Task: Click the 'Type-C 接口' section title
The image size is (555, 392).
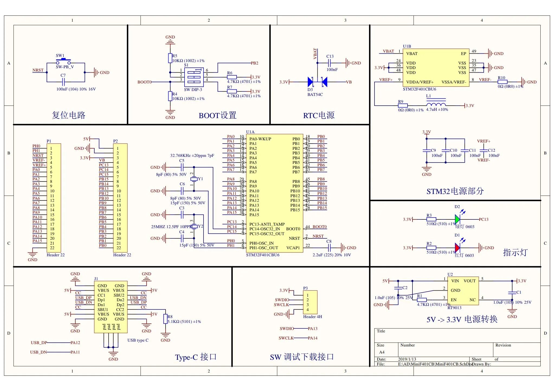Action: (196, 357)
